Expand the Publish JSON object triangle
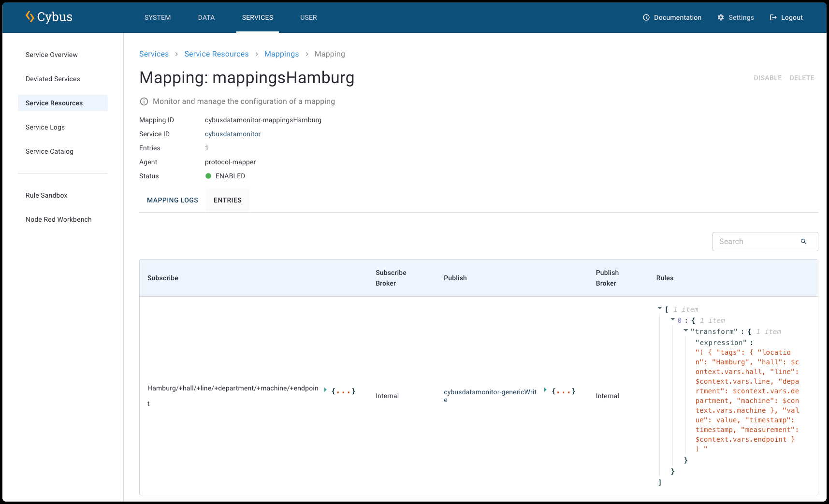Image resolution: width=829 pixels, height=504 pixels. coord(545,389)
